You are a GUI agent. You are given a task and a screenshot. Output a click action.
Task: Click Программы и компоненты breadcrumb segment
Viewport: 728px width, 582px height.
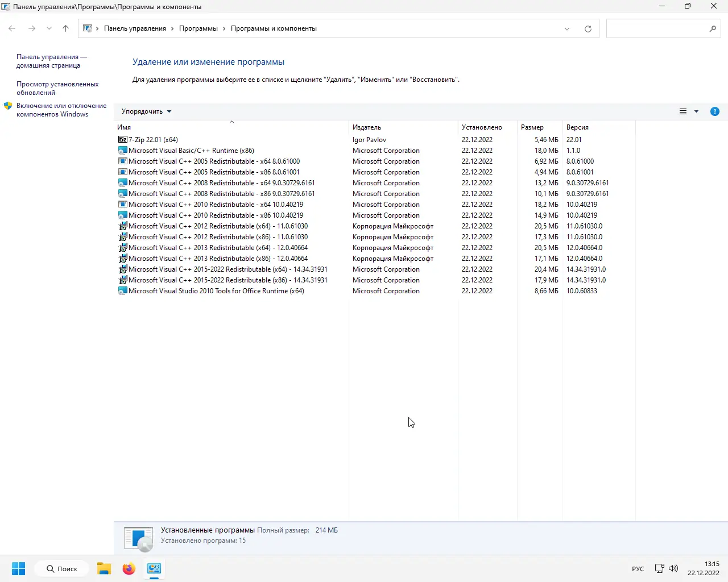(274, 28)
